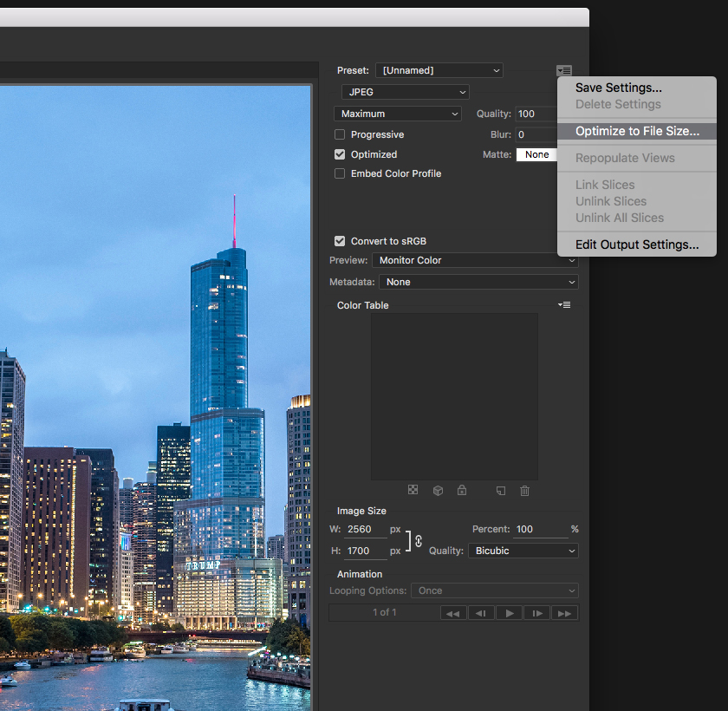Click the map-to-transparent checkerboard icon
This screenshot has height=711, width=728.
413,491
